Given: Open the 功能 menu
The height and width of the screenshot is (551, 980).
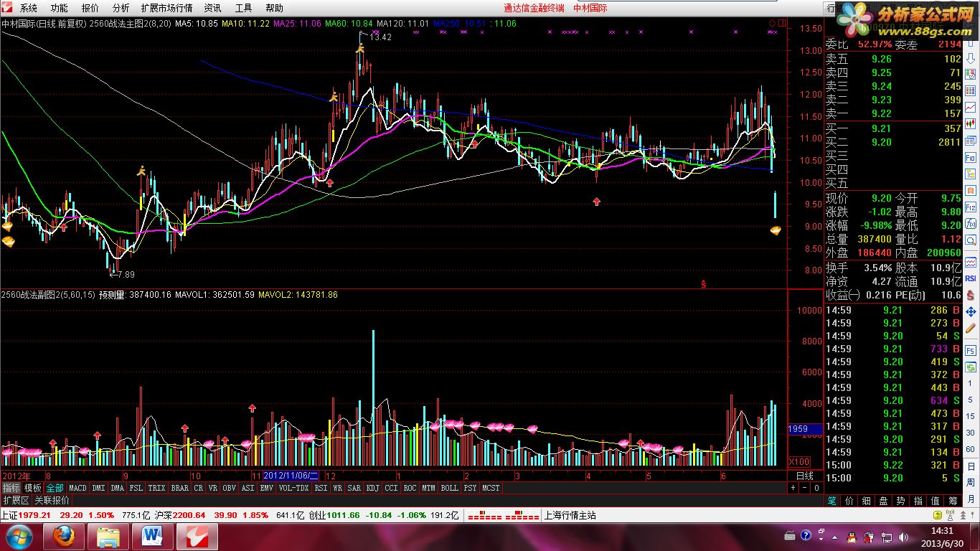Looking at the screenshot, I should (x=60, y=8).
